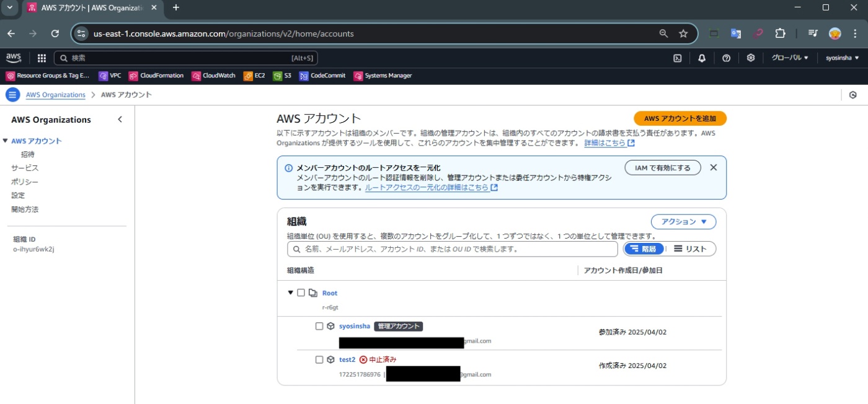Image resolution: width=868 pixels, height=404 pixels.
Task: Open the AWS Organizations breadcrumb link
Action: (56, 95)
